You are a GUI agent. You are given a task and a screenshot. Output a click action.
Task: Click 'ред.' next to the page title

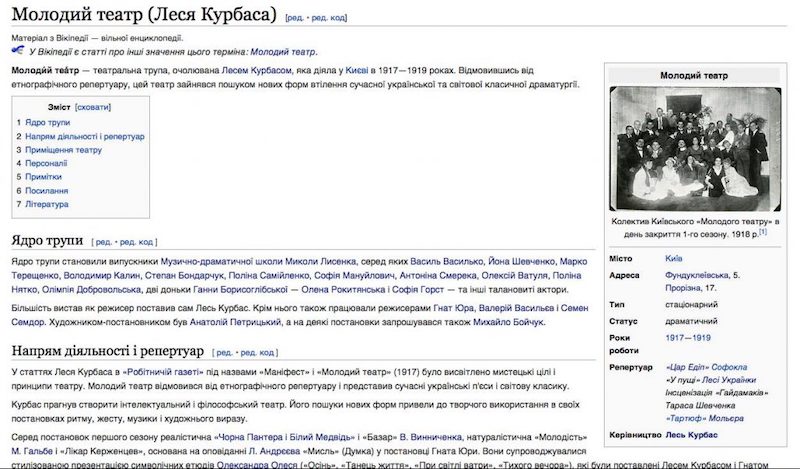coord(294,18)
